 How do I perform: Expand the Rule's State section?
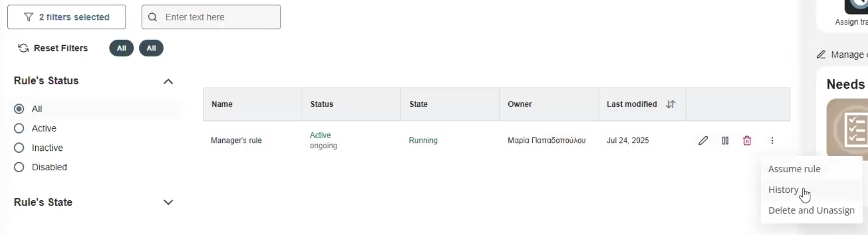[168, 202]
